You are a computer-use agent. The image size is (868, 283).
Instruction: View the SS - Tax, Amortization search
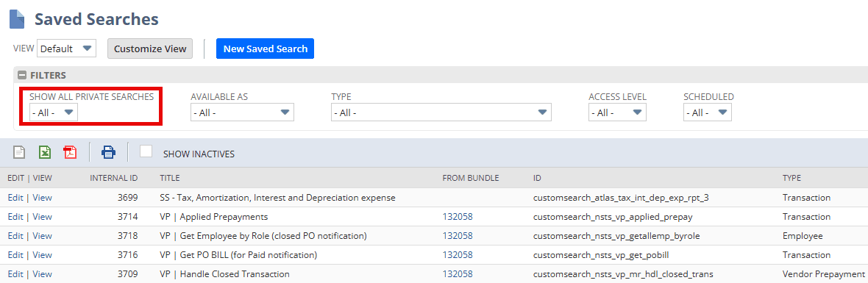coord(42,197)
